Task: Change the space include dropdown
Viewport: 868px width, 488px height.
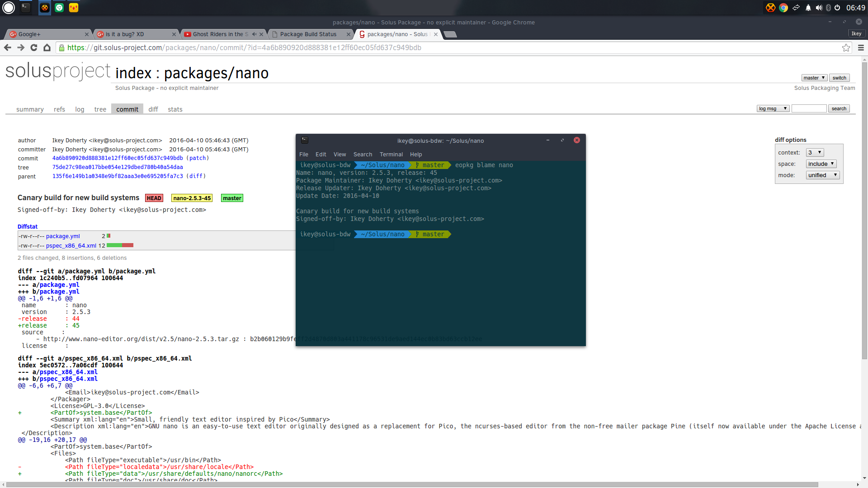Action: (x=821, y=164)
